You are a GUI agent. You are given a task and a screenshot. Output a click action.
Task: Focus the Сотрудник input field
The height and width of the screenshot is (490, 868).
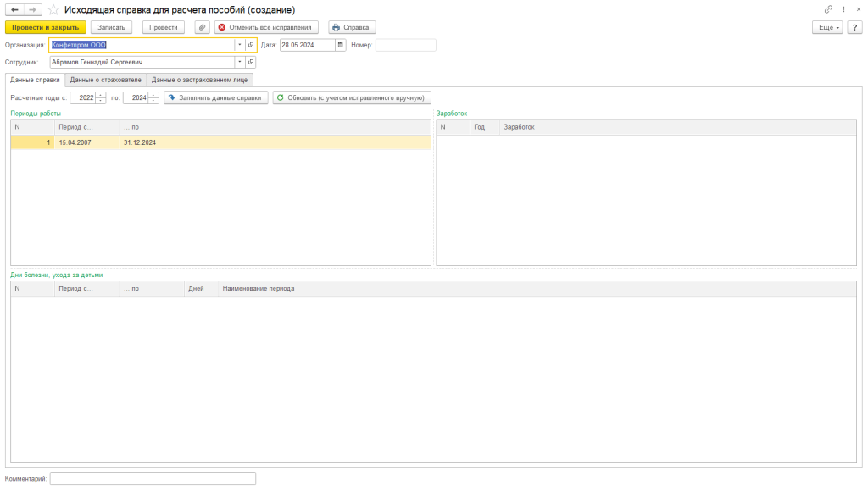pyautogui.click(x=142, y=62)
